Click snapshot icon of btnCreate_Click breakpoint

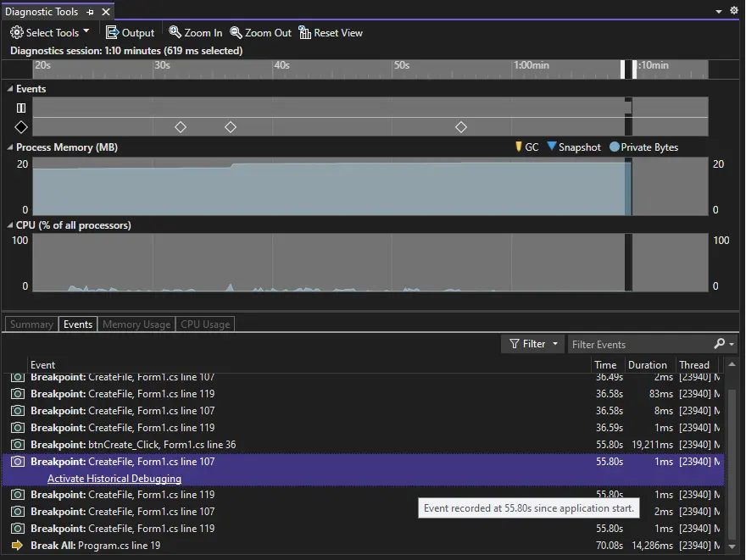pos(17,445)
